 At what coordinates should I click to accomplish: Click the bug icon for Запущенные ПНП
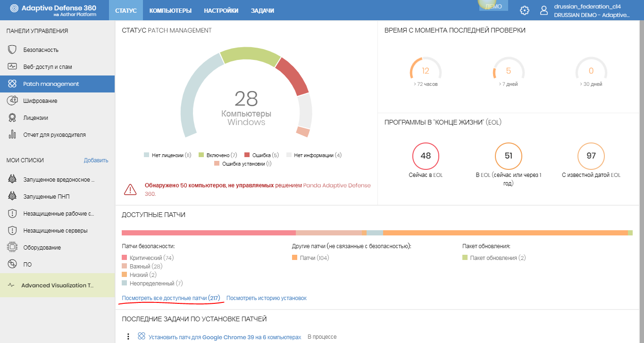[13, 196]
